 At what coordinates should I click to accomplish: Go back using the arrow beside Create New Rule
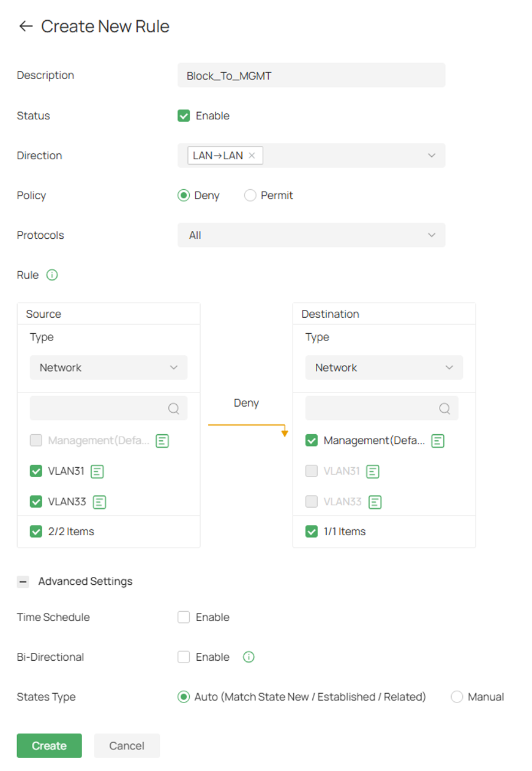25,26
